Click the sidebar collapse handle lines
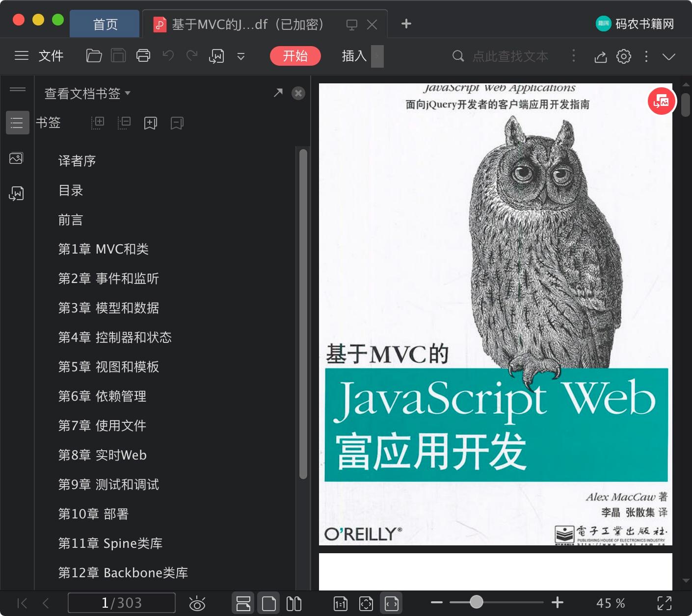This screenshot has height=616, width=692. [x=18, y=89]
